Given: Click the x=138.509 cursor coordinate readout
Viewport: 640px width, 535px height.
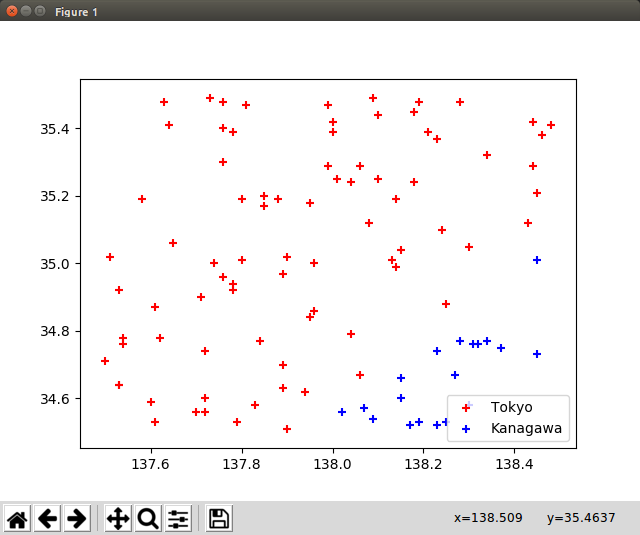Looking at the screenshot, I should [488, 518].
